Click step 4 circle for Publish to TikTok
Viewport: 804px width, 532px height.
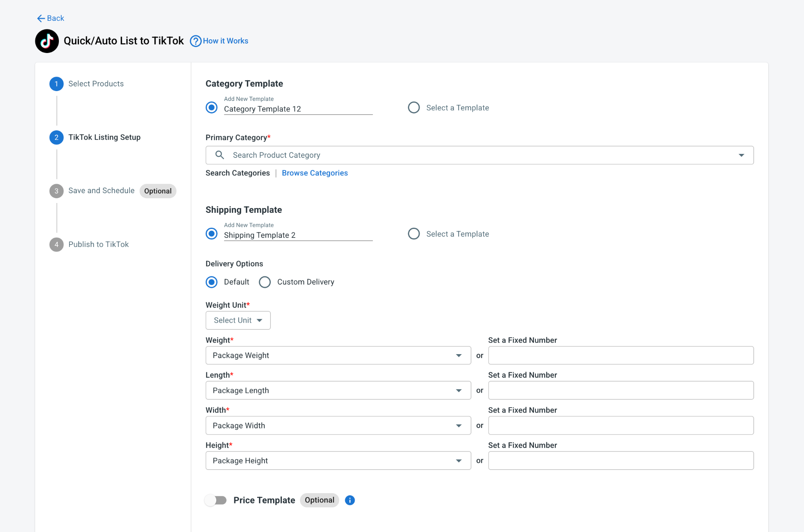(57, 244)
